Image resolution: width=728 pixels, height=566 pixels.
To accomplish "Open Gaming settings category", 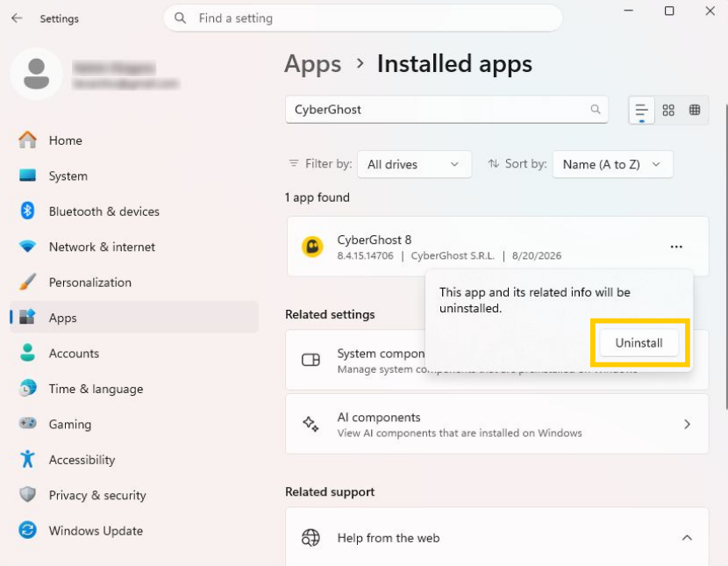I will (x=133, y=425).
